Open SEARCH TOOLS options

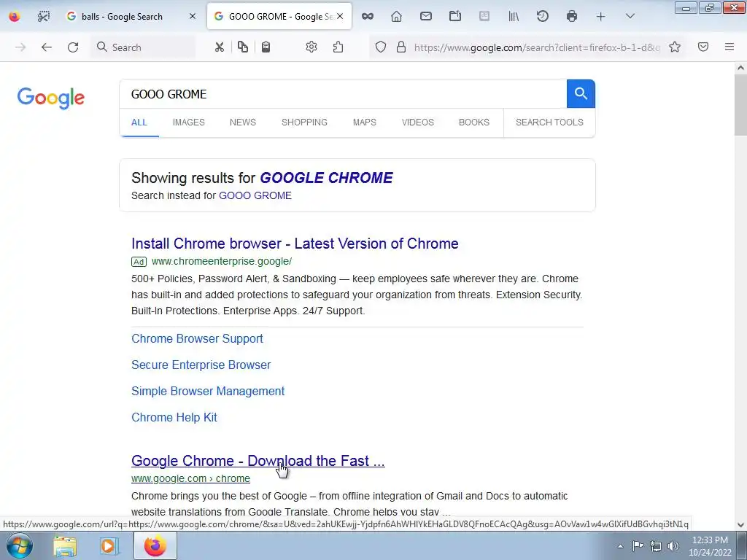point(549,122)
